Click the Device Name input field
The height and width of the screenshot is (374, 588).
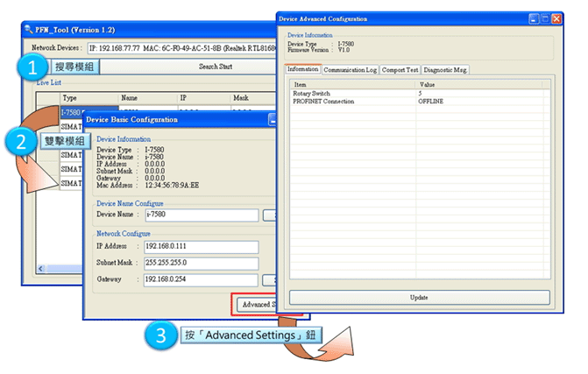202,215
